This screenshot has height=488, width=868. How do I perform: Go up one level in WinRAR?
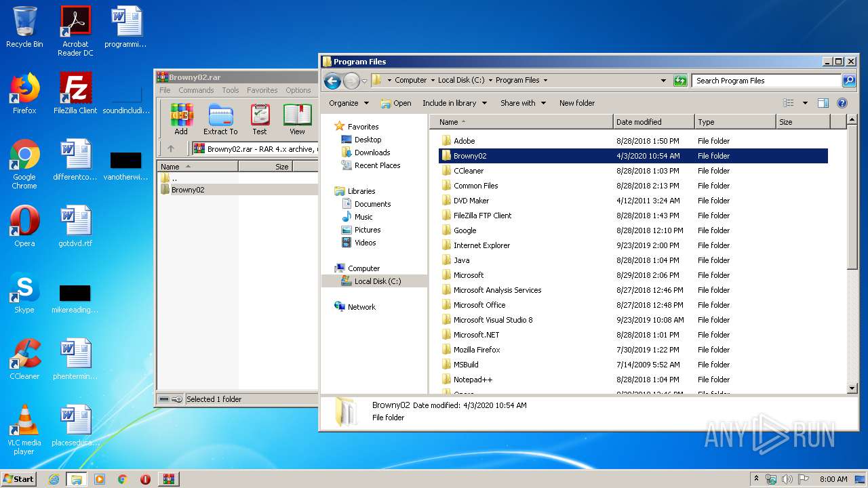171,149
